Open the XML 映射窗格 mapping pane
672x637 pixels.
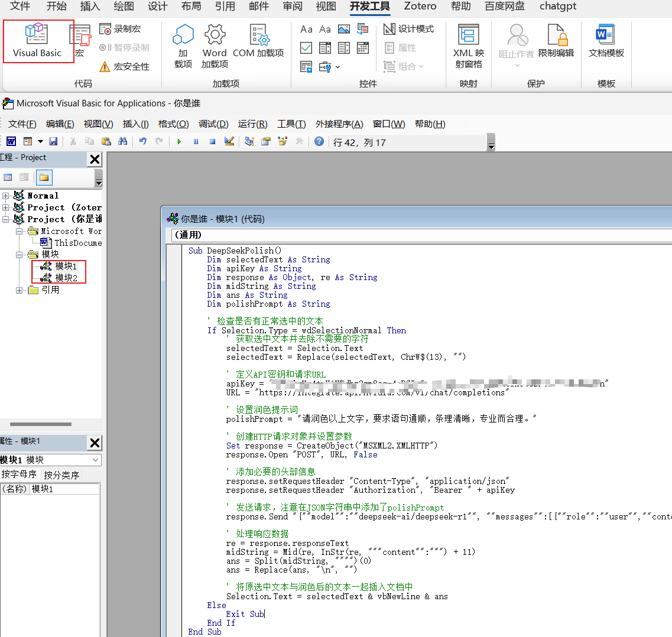click(469, 46)
